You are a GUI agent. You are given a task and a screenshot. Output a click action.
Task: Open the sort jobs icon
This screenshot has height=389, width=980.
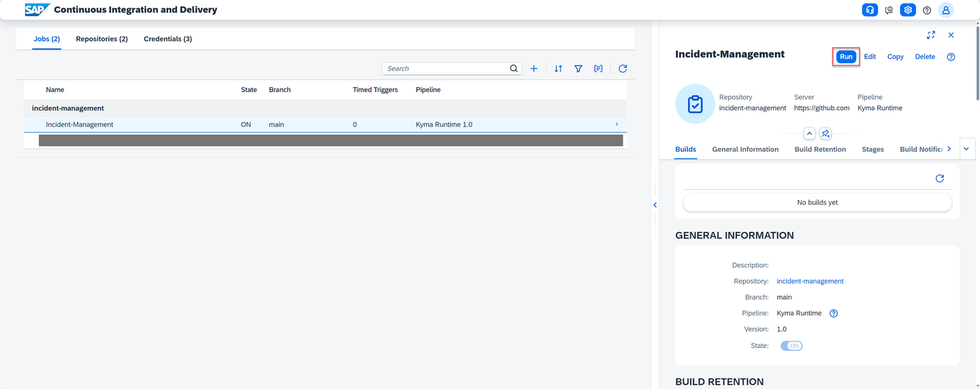(x=558, y=69)
